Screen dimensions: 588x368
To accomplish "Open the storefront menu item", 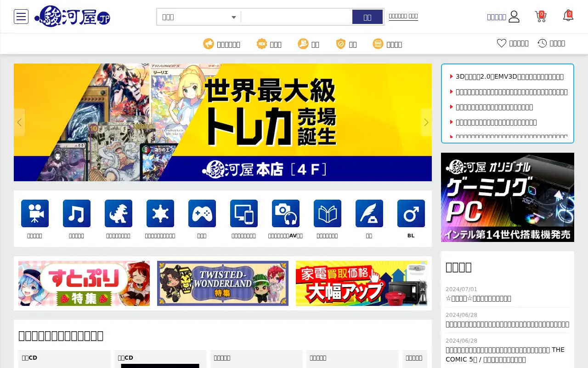I will [387, 44].
